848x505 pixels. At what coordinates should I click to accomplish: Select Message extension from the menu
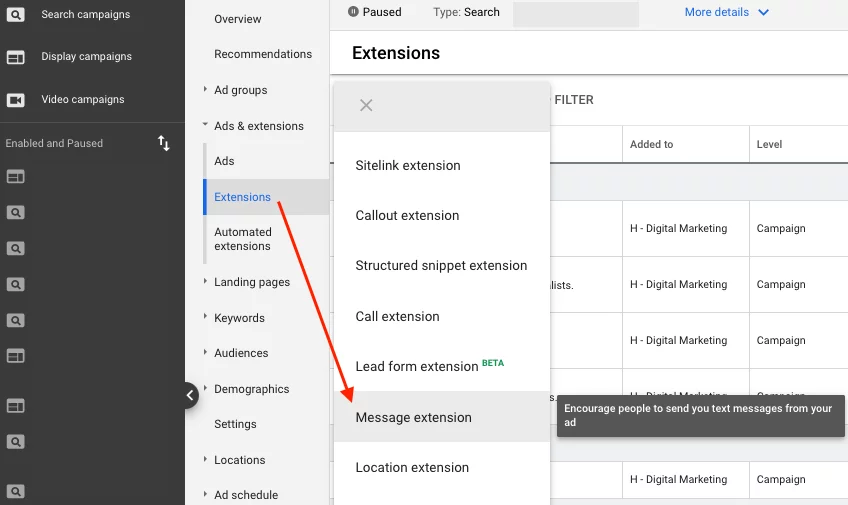click(413, 418)
